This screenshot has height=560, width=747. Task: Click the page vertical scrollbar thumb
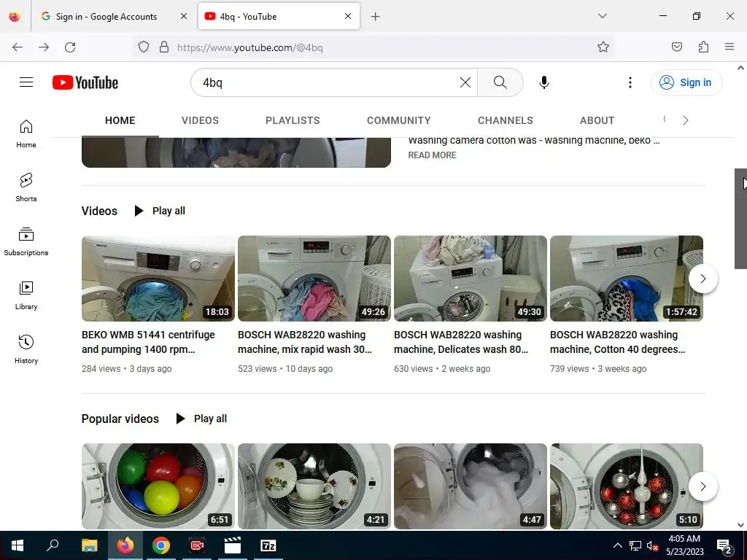pos(740,219)
